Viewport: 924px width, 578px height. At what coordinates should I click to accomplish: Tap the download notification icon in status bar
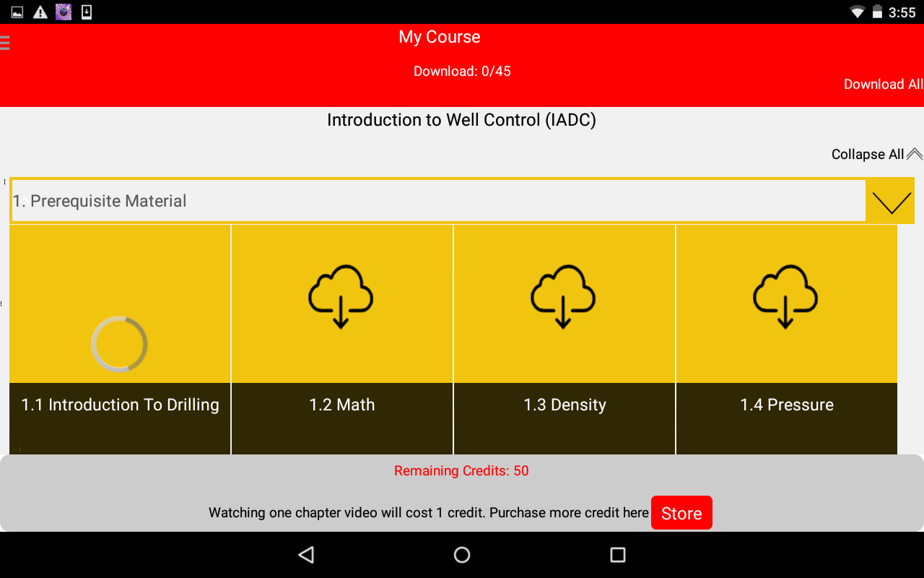(x=87, y=12)
